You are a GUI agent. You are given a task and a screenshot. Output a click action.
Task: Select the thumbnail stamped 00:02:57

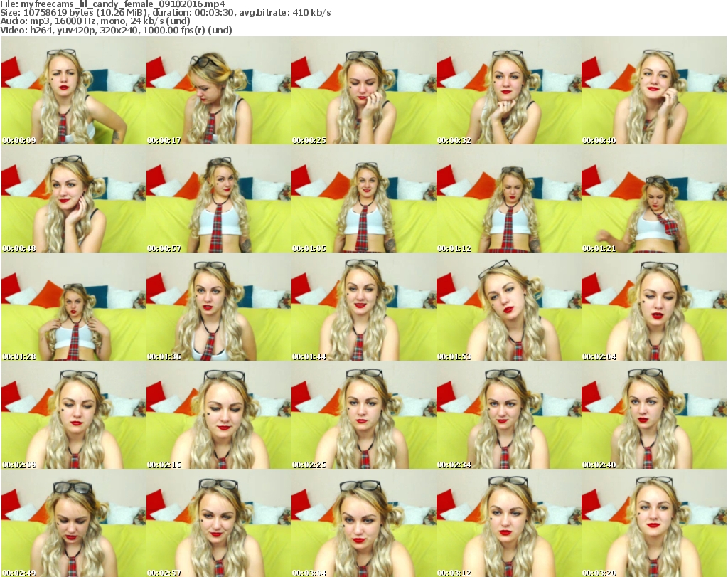pyautogui.click(x=219, y=523)
